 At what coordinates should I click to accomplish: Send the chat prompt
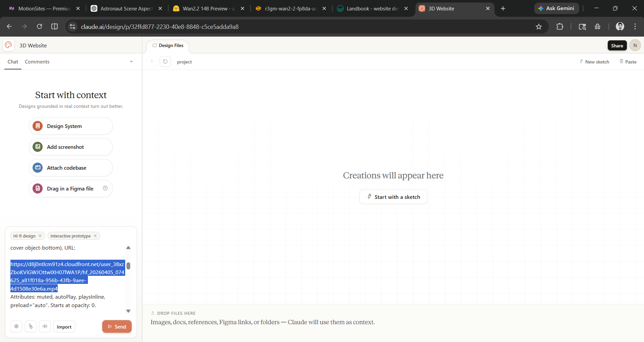click(x=117, y=327)
